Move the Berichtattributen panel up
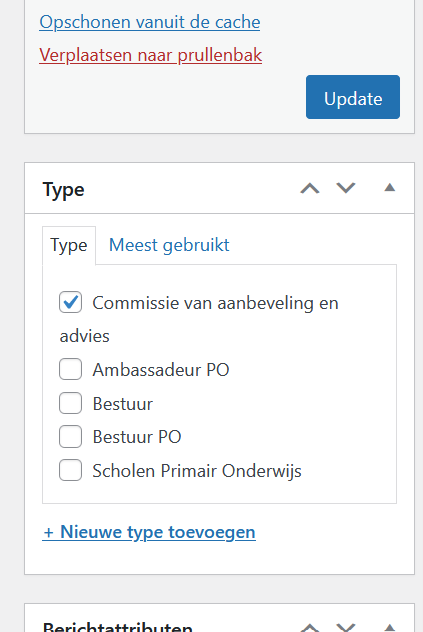The height and width of the screenshot is (632, 423). [x=310, y=627]
